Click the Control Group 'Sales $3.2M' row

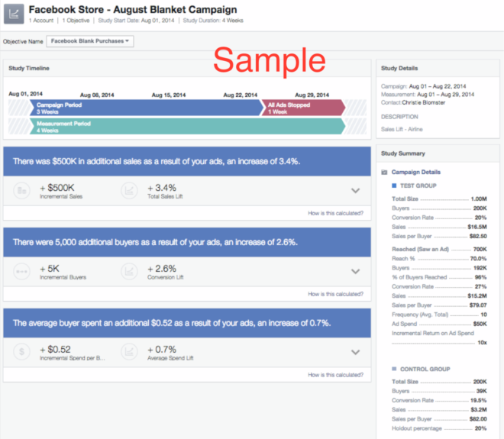439,410
